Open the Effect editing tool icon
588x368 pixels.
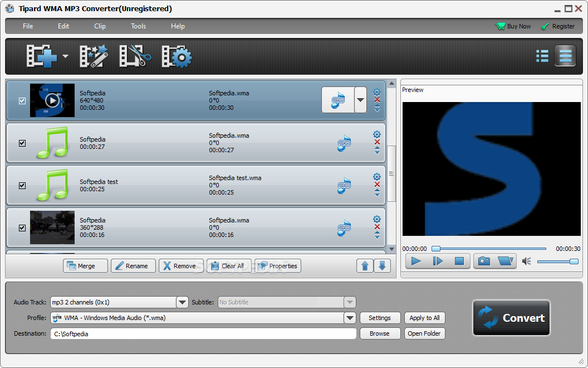94,56
